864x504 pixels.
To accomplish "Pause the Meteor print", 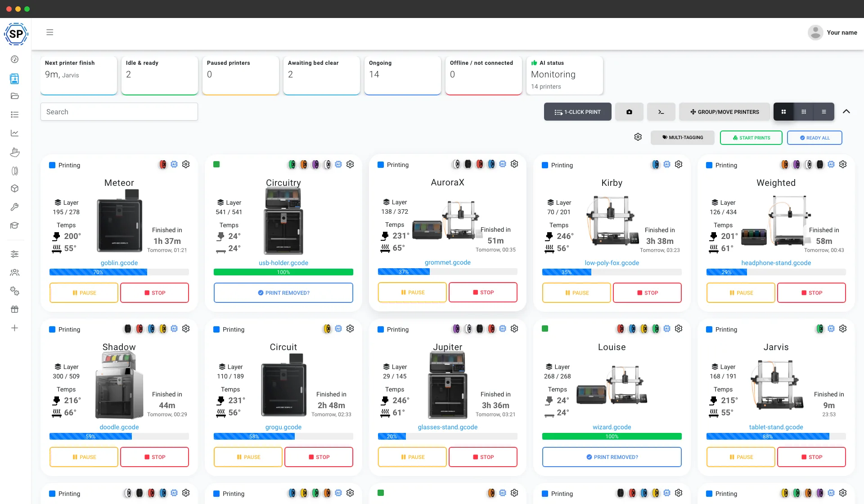I will (84, 292).
